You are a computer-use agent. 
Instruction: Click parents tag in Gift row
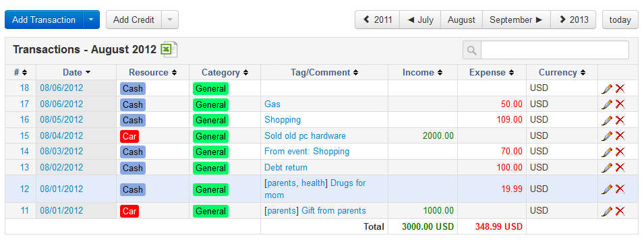click(281, 211)
